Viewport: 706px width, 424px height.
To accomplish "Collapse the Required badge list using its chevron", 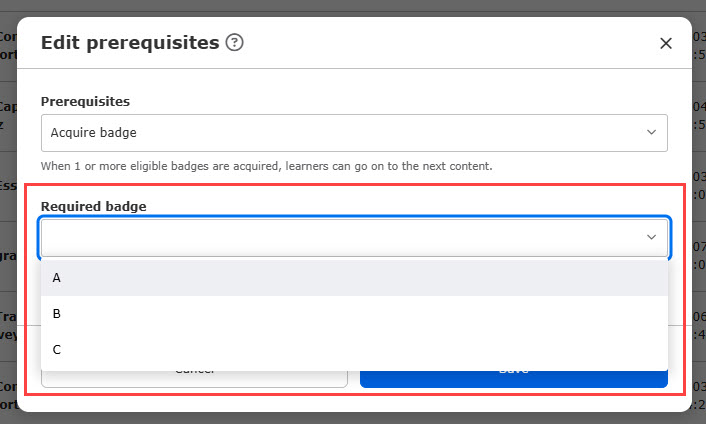I will pyautogui.click(x=651, y=237).
